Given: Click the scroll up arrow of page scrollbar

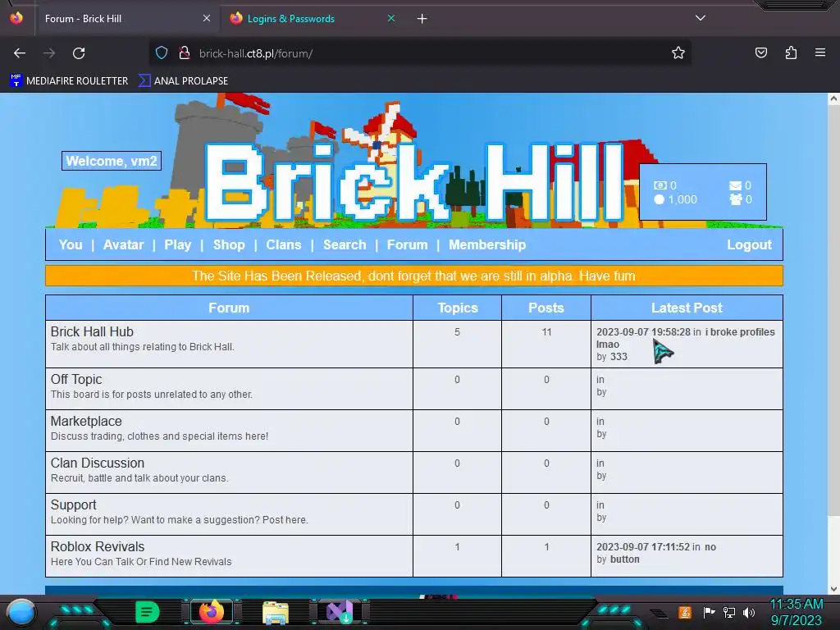Looking at the screenshot, I should click(x=833, y=98).
